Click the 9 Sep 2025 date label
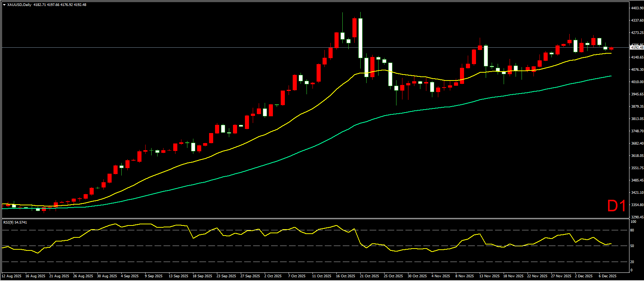Screen dimensions: 644x281 click(154, 276)
